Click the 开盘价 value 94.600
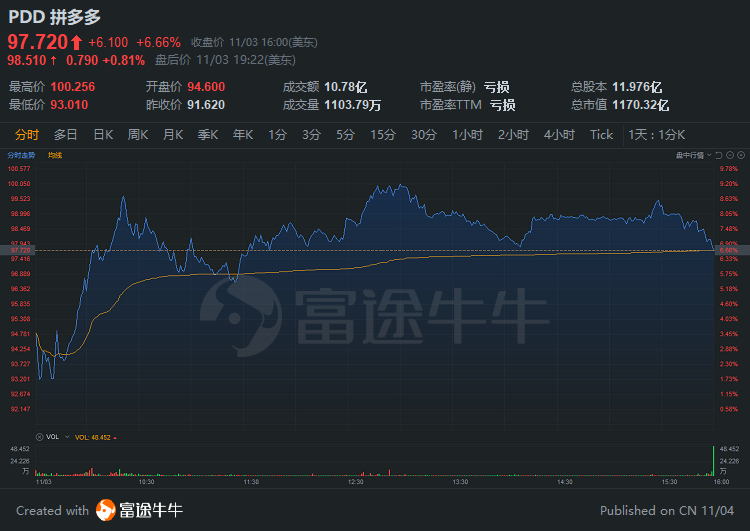The width and height of the screenshot is (750, 531). [206, 87]
